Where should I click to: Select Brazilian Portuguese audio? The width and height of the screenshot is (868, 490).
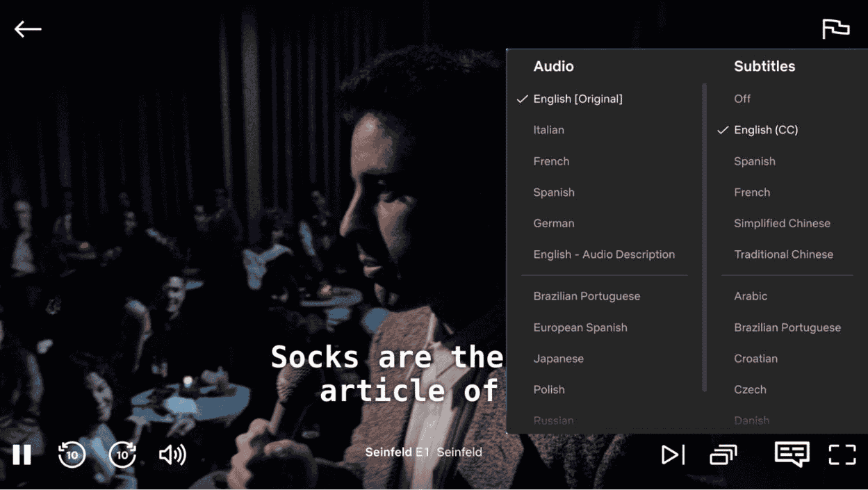587,296
